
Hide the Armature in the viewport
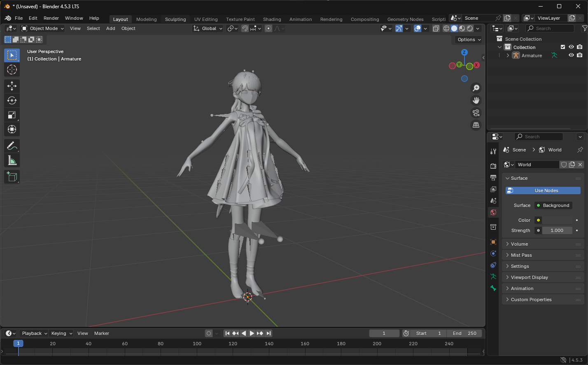click(x=571, y=55)
